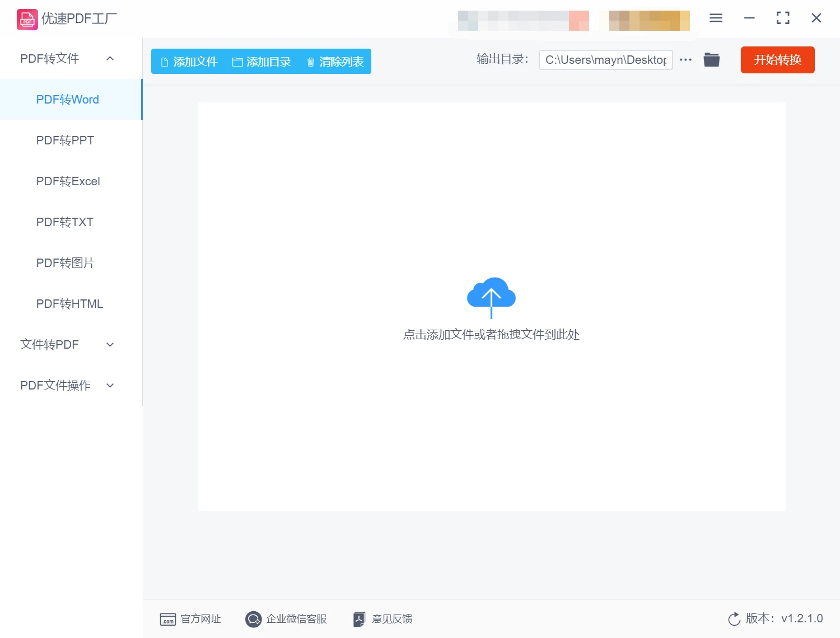Toggle fullscreen with the window maximize icon
Screen dimensions: 840x638
[783, 18]
